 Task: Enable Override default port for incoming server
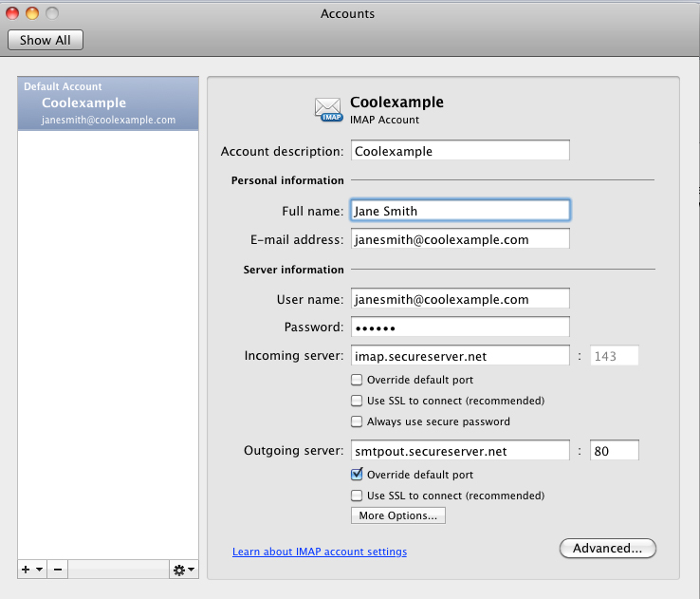(357, 380)
